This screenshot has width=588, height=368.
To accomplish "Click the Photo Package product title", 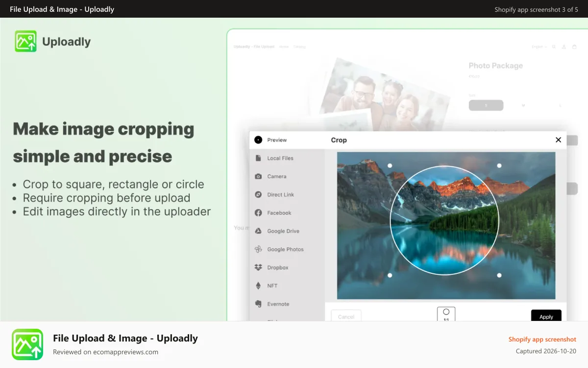I will [x=495, y=66].
